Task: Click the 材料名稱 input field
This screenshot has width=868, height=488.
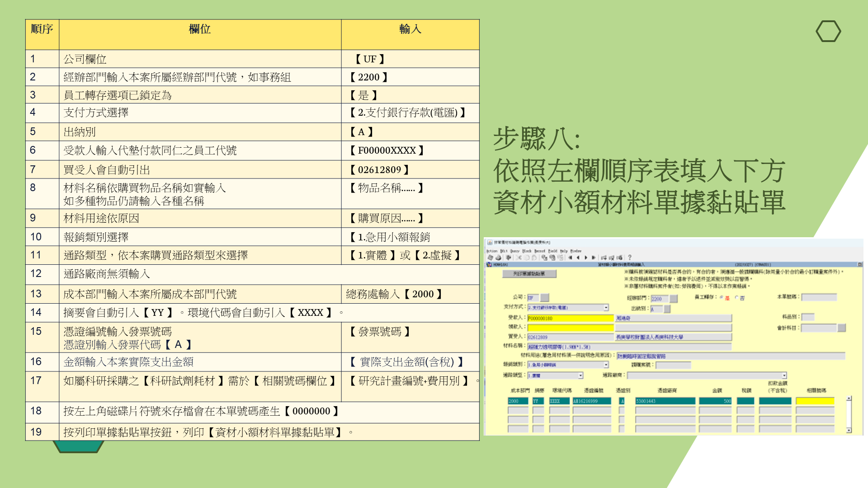Action: click(x=629, y=347)
